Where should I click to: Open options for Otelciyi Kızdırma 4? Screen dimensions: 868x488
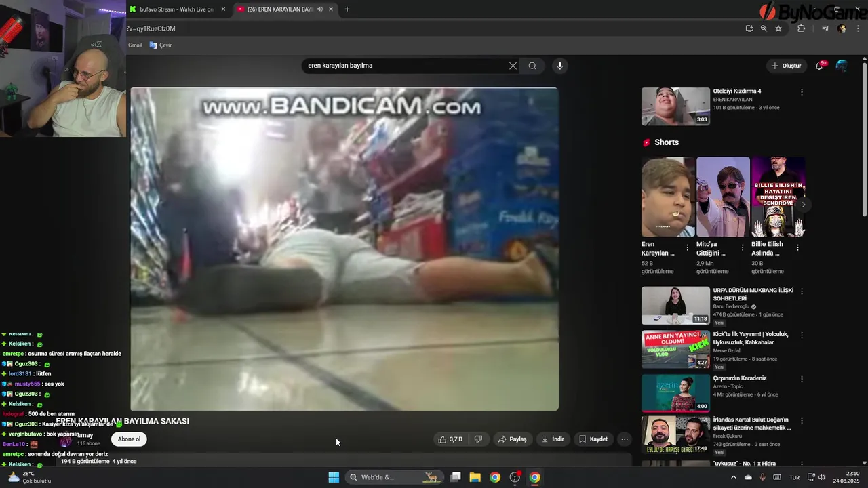click(x=802, y=92)
